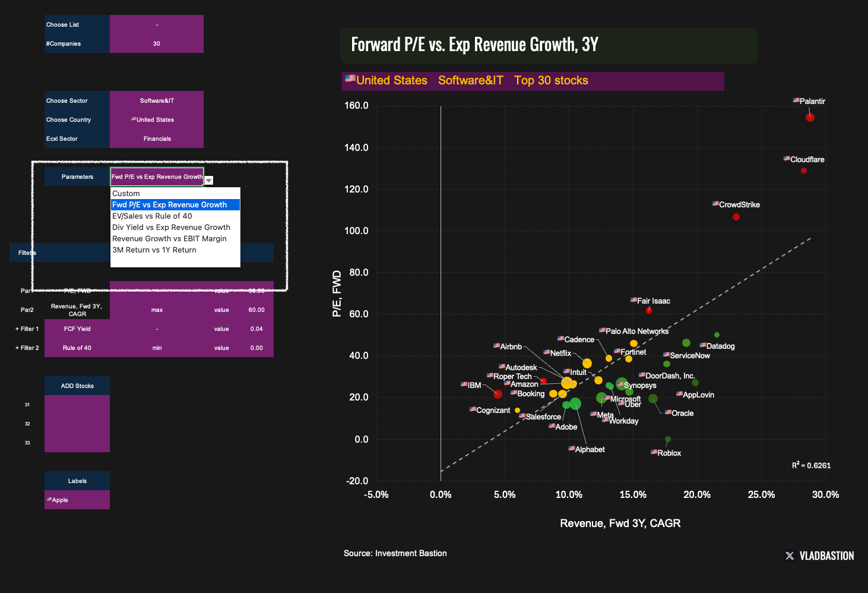Click the Palo Alto Networks label
This screenshot has height=593, width=868.
633,331
